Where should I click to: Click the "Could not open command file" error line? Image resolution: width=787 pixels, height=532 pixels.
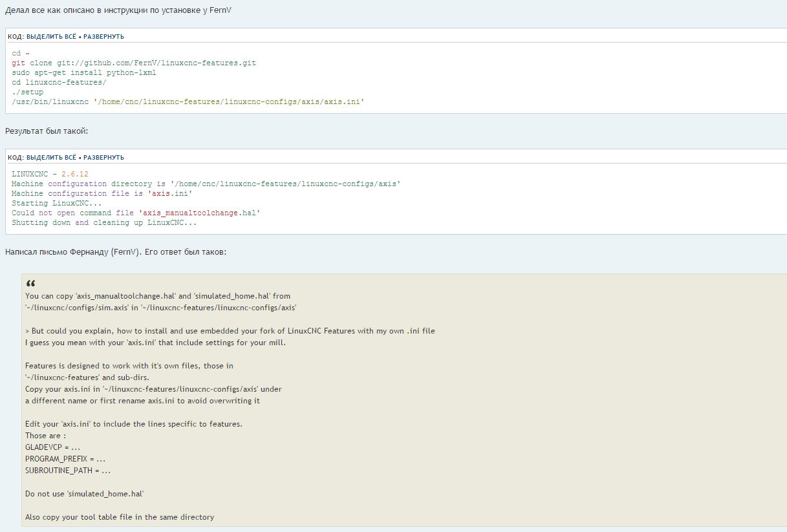click(x=136, y=213)
